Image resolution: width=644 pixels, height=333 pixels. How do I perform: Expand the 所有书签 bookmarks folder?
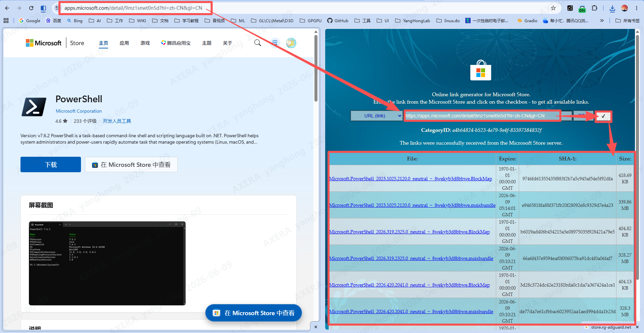tap(628, 21)
